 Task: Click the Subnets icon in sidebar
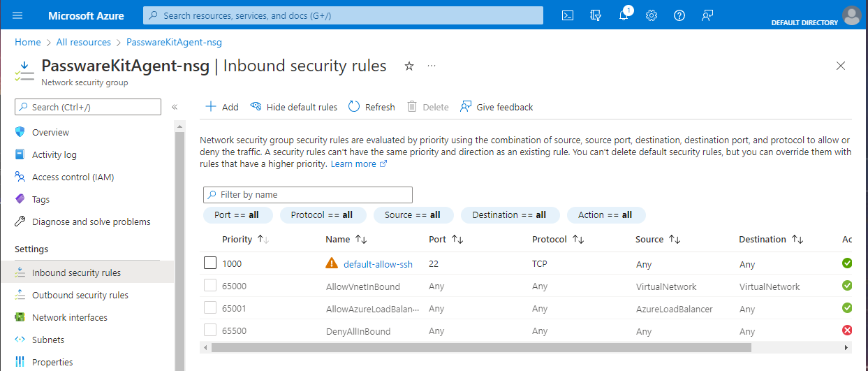(20, 340)
